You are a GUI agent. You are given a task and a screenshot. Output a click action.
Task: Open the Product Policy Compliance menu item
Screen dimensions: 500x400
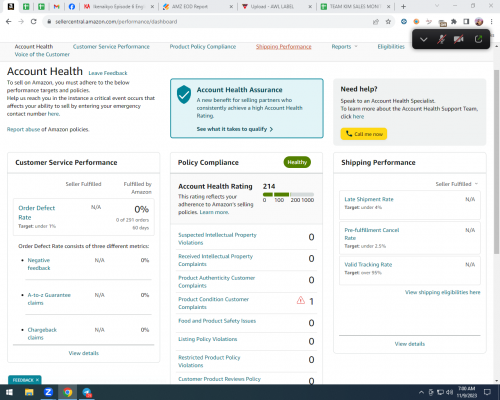click(203, 47)
